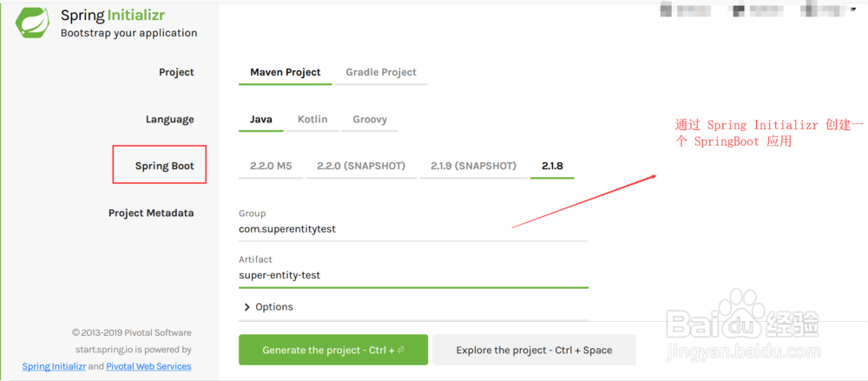868x381 pixels.
Task: Open the Pivotal Web Services link
Action: (x=148, y=366)
